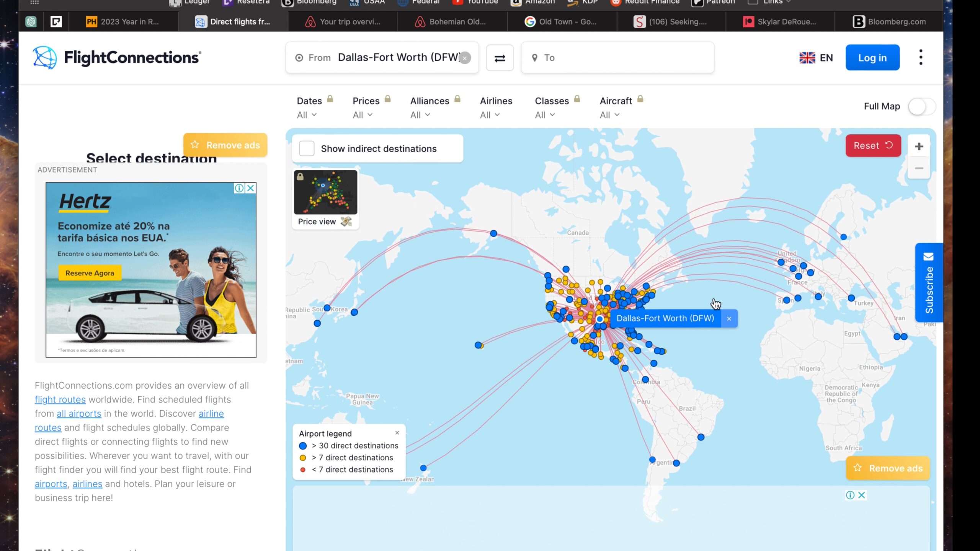This screenshot has height=551, width=980.
Task: Click the Turkey destination dot
Action: point(851,298)
